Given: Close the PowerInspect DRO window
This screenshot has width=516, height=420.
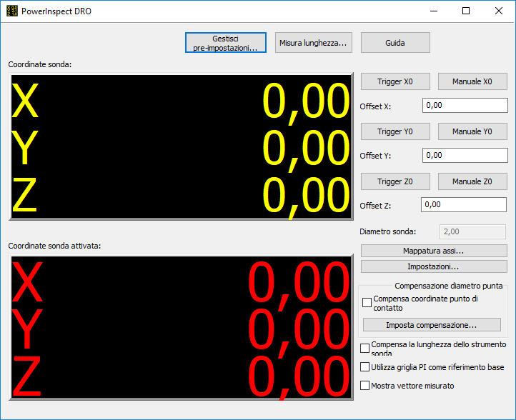Looking at the screenshot, I should pyautogui.click(x=499, y=11).
